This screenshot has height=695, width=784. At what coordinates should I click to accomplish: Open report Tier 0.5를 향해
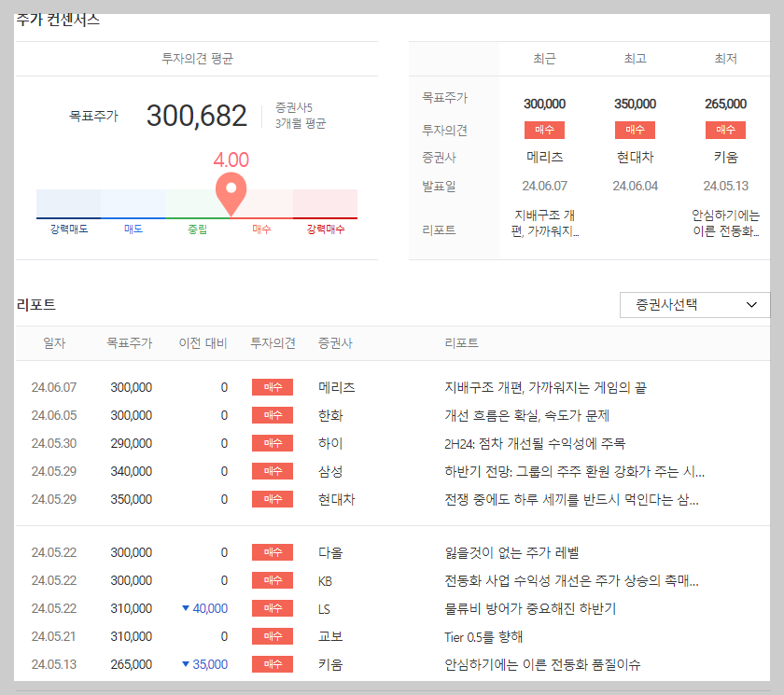point(483,636)
